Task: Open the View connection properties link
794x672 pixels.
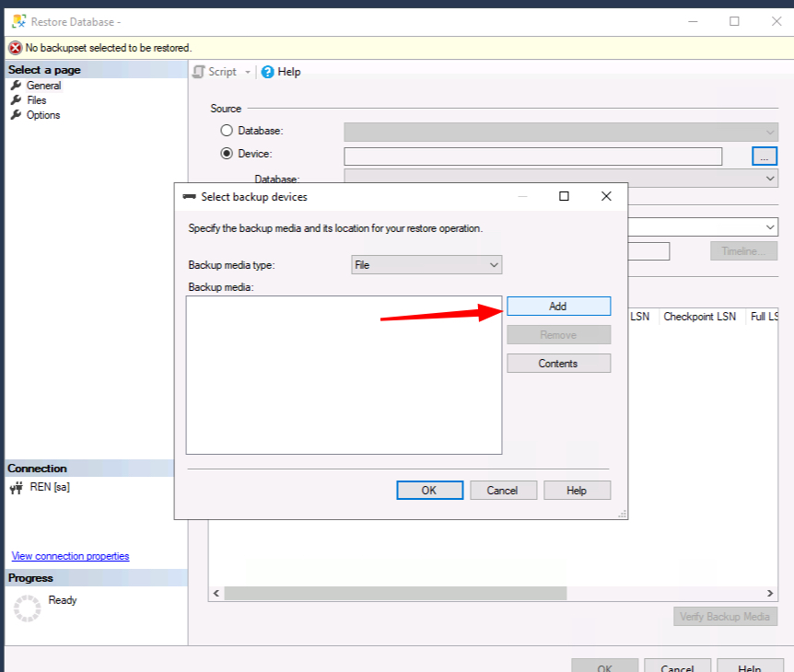Action: pyautogui.click(x=70, y=556)
